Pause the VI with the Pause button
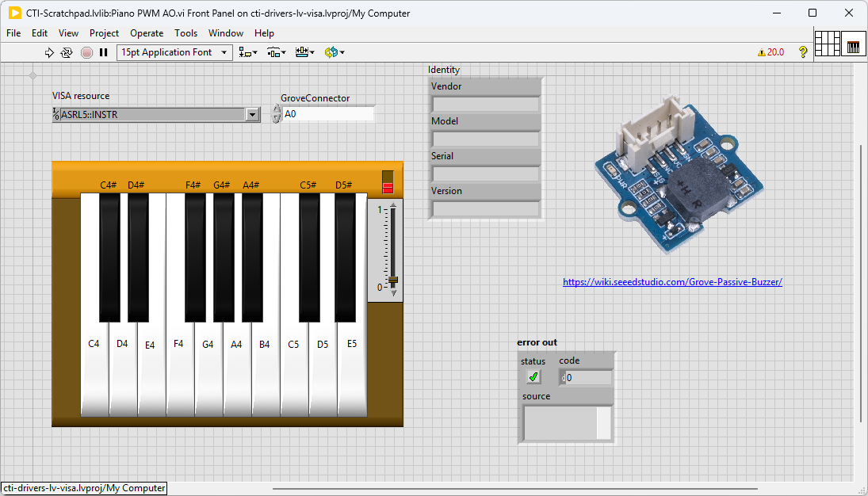The height and width of the screenshot is (496, 868). click(103, 52)
